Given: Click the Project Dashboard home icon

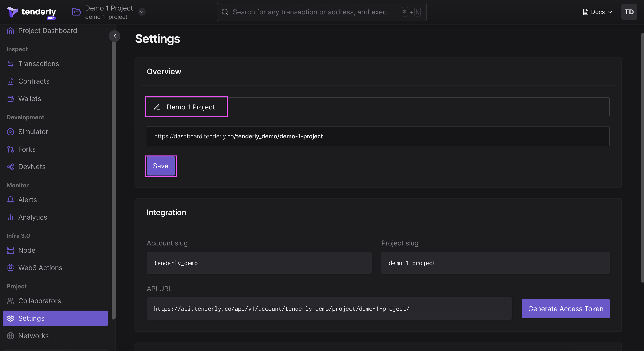Looking at the screenshot, I should coord(11,31).
